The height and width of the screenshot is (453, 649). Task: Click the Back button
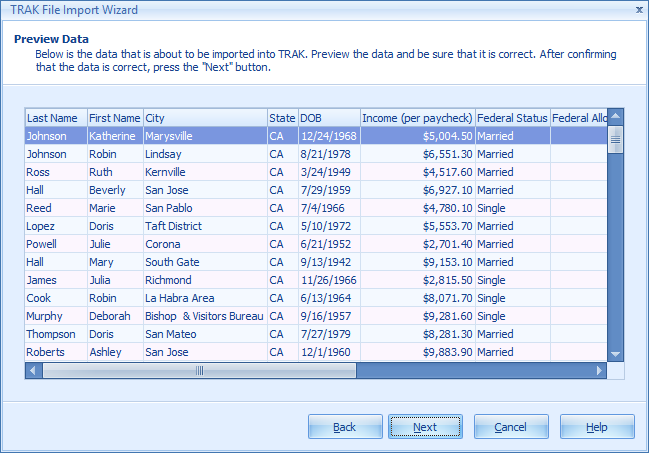(x=345, y=427)
